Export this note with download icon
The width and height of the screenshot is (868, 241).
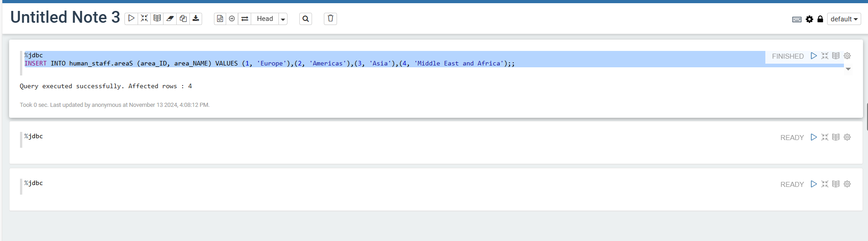pyautogui.click(x=196, y=19)
